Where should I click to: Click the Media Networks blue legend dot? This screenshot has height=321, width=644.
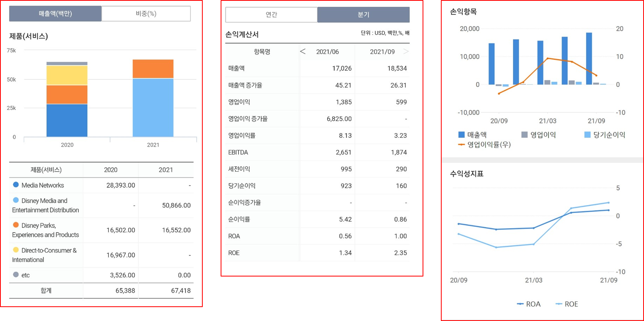tap(16, 185)
